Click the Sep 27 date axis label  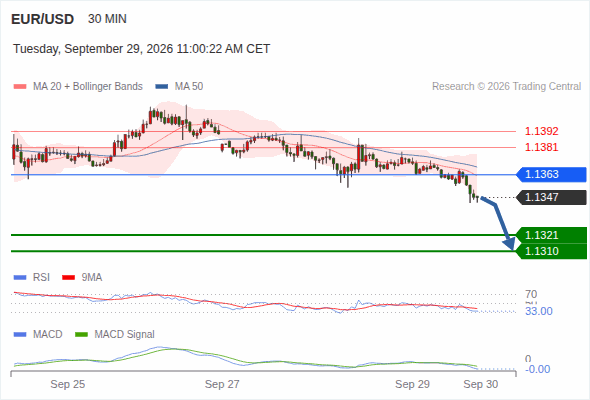pos(222,384)
